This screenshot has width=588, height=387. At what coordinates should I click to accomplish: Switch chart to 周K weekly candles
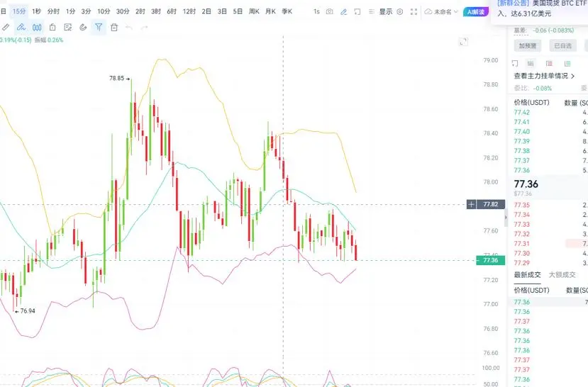point(254,11)
